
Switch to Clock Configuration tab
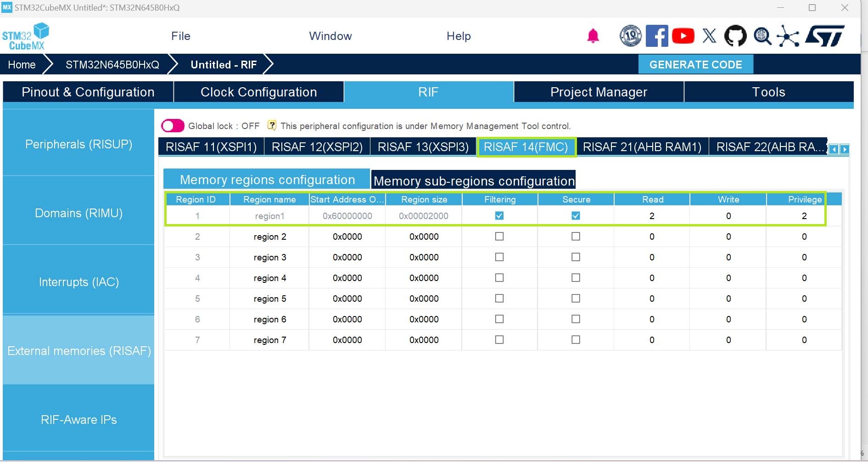(x=259, y=92)
